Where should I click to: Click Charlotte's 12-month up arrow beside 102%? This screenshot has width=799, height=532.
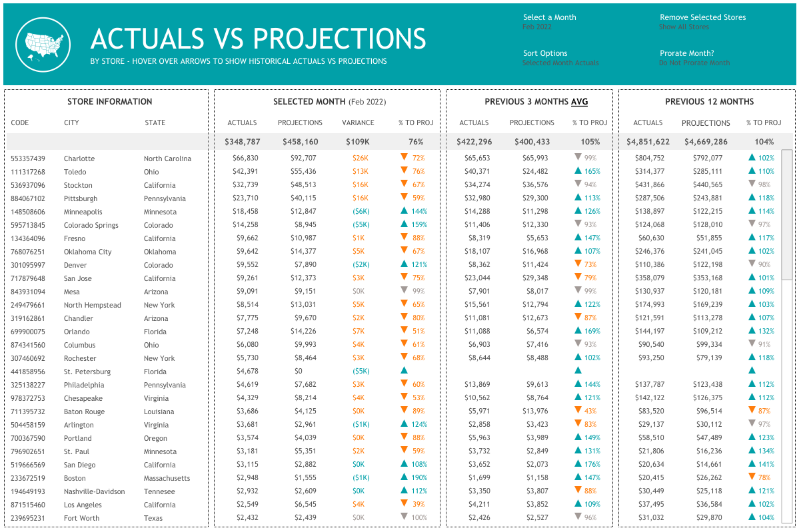pos(752,157)
